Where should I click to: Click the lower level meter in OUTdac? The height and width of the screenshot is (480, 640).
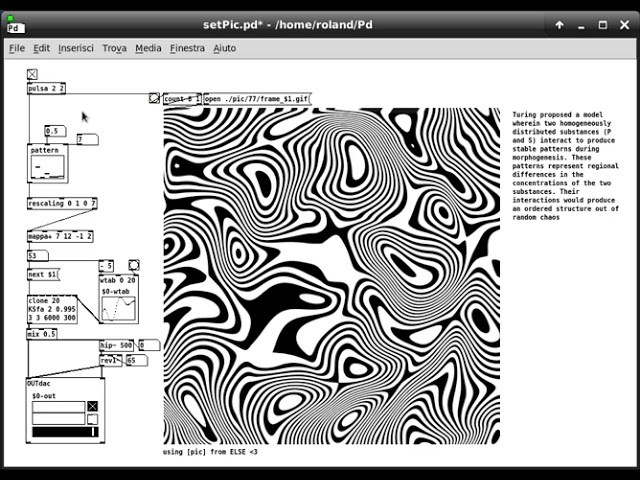[58, 419]
